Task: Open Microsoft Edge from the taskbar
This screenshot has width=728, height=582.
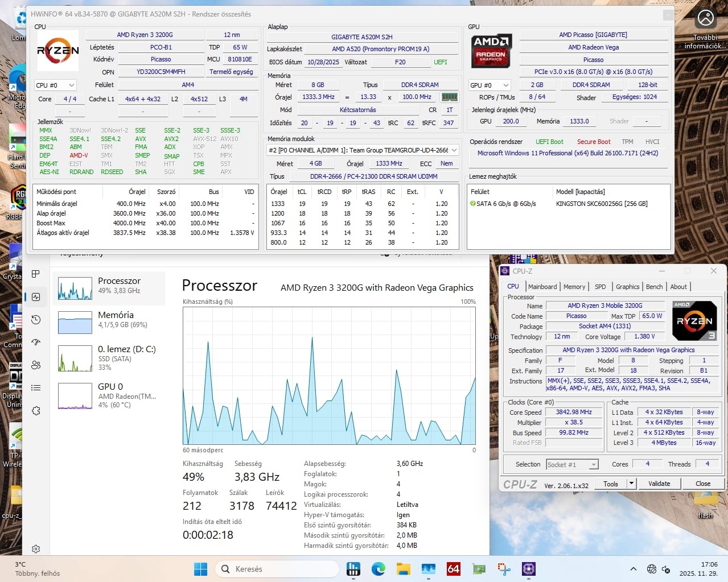Action: [x=379, y=569]
